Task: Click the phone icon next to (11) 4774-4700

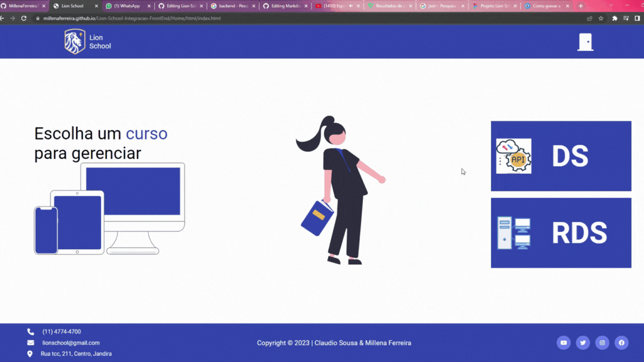Action: click(30, 331)
